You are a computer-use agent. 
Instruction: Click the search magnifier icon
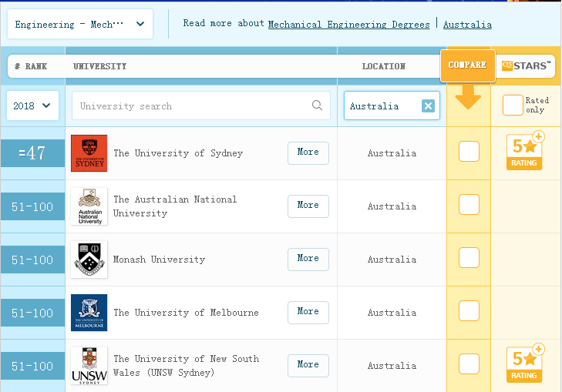[317, 106]
